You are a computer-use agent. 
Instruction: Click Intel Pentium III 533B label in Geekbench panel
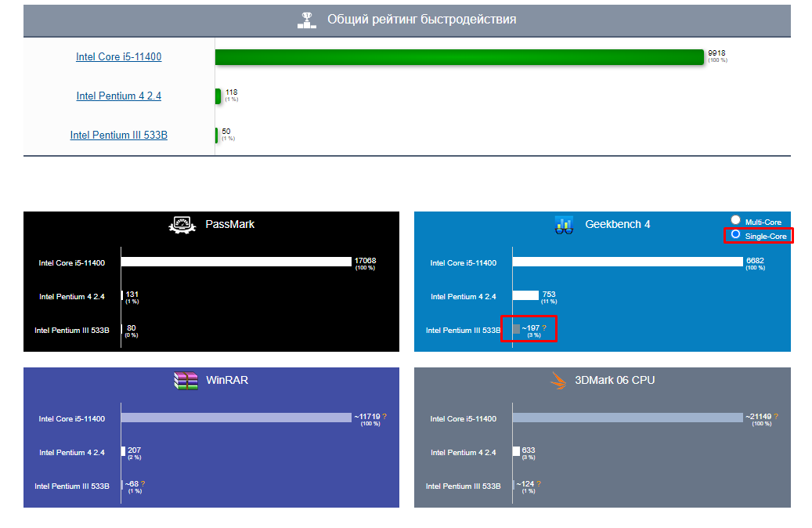pyautogui.click(x=463, y=331)
